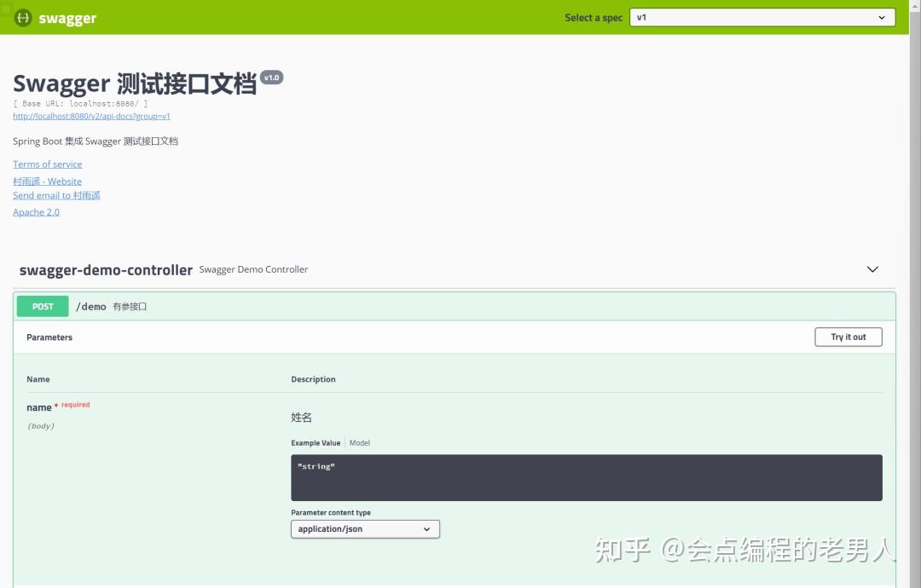Click the v1.0 version badge

pos(271,77)
